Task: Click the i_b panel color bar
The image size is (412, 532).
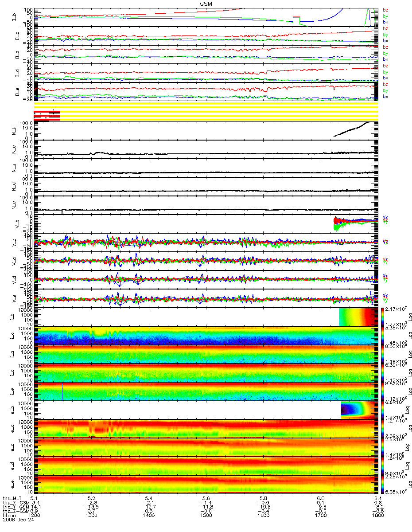Action: [382, 317]
